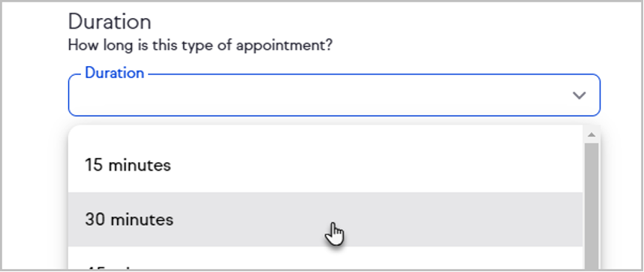Collapse the Duration dropdown using its chevron
Viewport: 644px width, 272px height.
coord(579,95)
